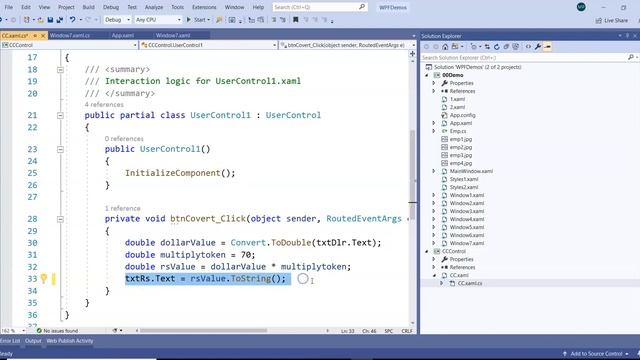The width and height of the screenshot is (640, 360).
Task: Click Refresh icon in Solution Explorer toolbar
Action: click(x=497, y=47)
